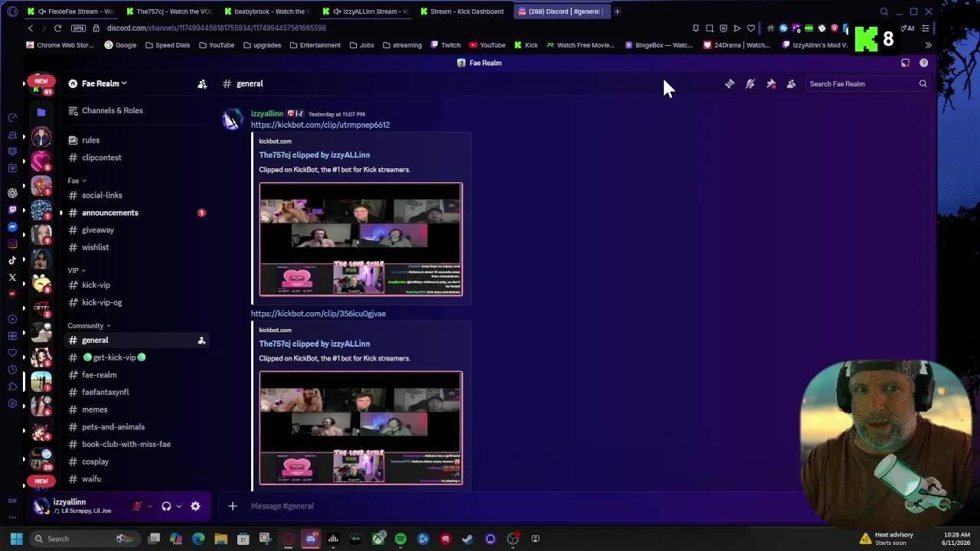
Task: Switch to Stream - Kick Dashboard tab
Action: (461, 11)
